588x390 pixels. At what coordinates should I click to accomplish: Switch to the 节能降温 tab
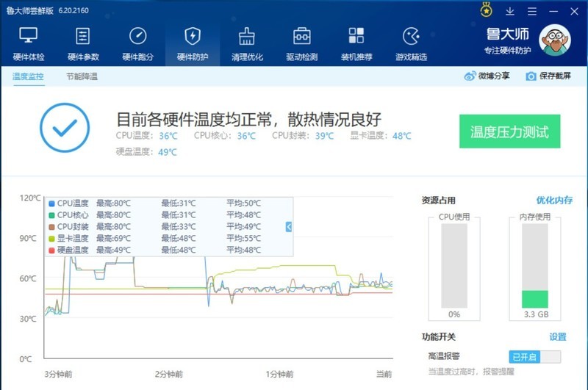[82, 76]
